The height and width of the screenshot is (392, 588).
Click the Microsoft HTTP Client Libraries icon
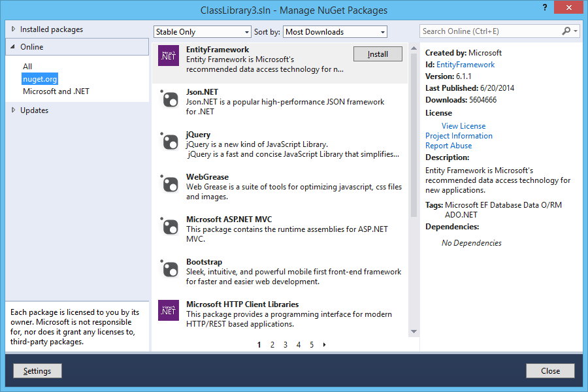[169, 310]
